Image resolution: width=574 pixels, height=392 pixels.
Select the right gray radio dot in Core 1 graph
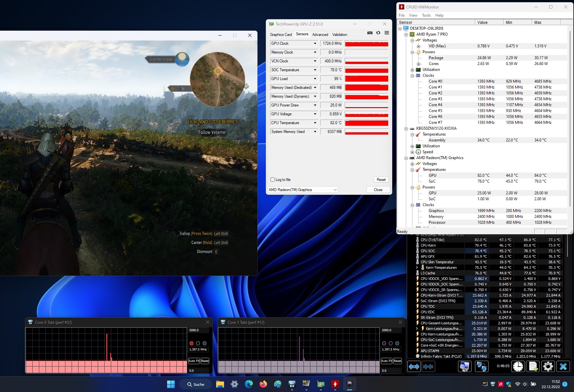(x=397, y=343)
